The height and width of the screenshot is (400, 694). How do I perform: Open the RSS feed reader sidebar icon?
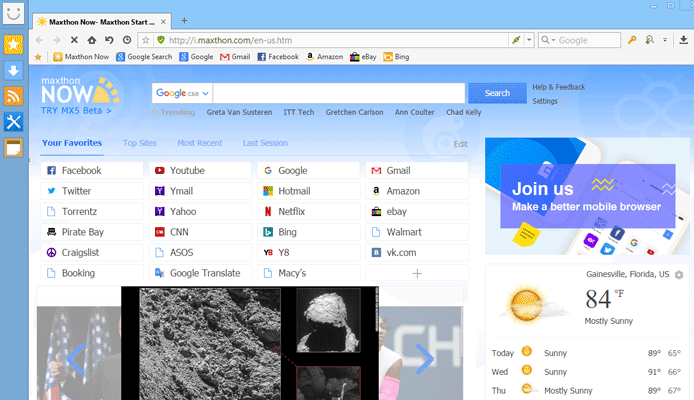coord(13,96)
